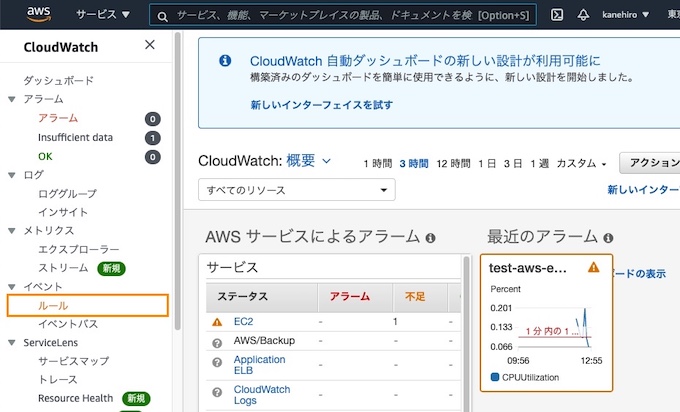Click the Insufficient data count badge

point(153,138)
